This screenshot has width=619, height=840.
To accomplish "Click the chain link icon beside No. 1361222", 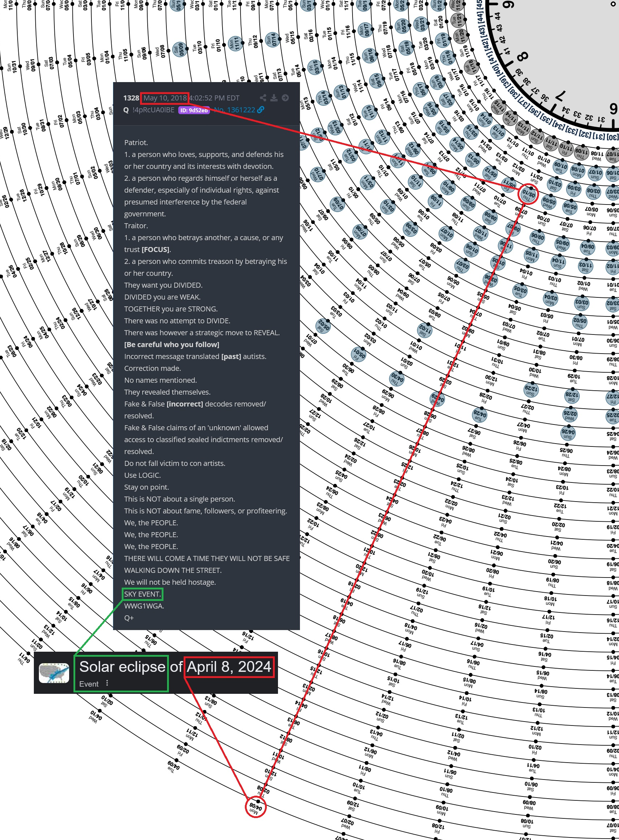I will coord(261,110).
